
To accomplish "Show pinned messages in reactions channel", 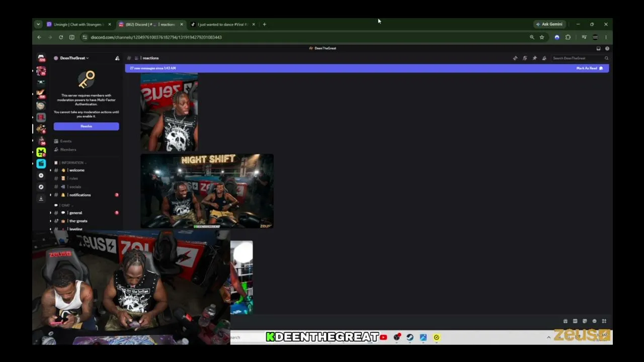I will [534, 58].
